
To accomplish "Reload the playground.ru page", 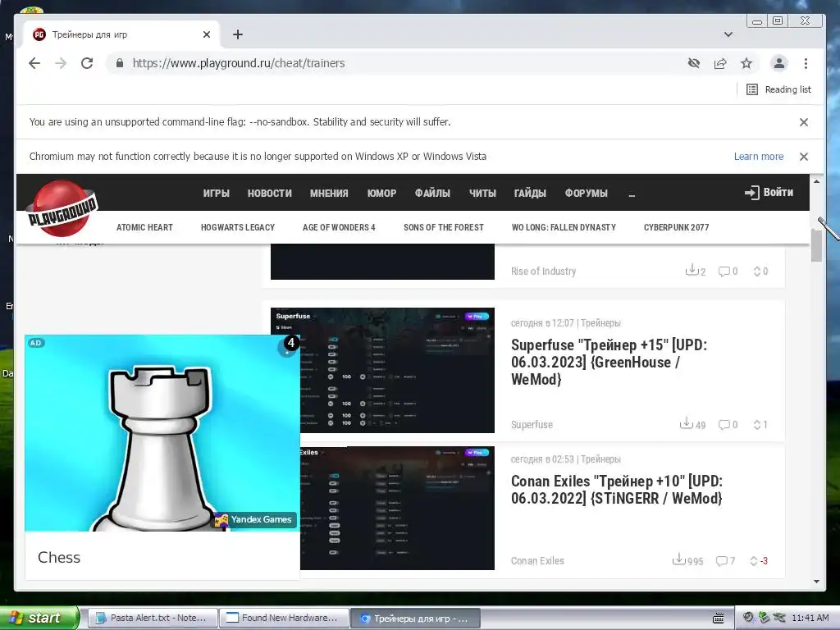I will (87, 63).
